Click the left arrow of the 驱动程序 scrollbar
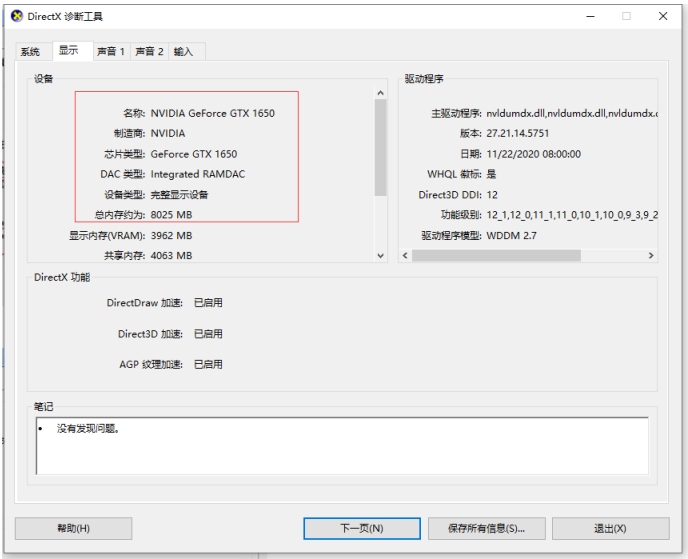 [x=406, y=255]
